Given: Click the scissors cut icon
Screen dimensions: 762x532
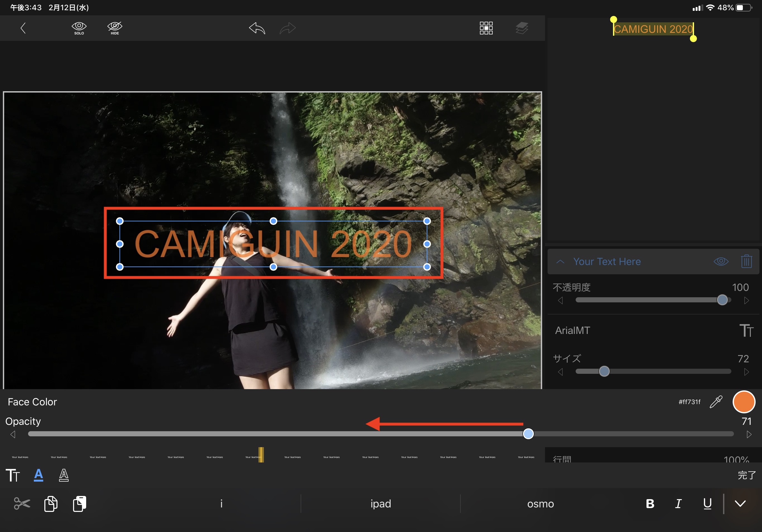Looking at the screenshot, I should pyautogui.click(x=22, y=504).
